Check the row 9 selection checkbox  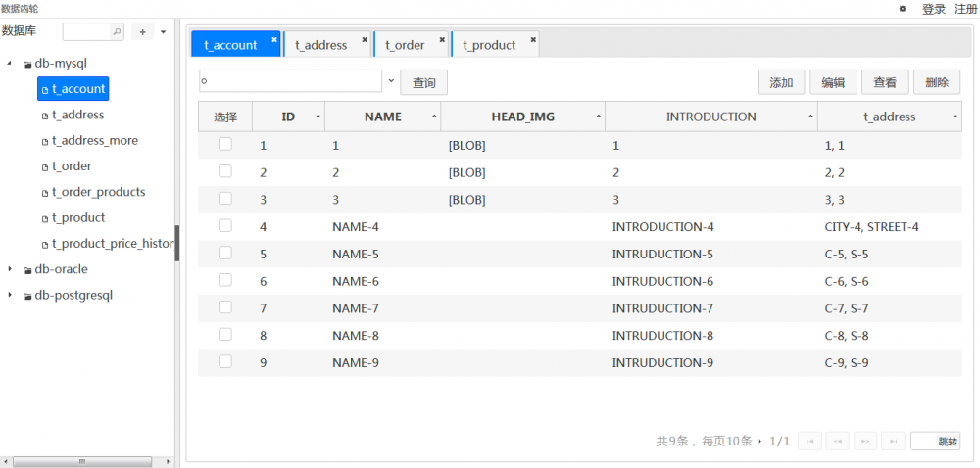click(225, 362)
